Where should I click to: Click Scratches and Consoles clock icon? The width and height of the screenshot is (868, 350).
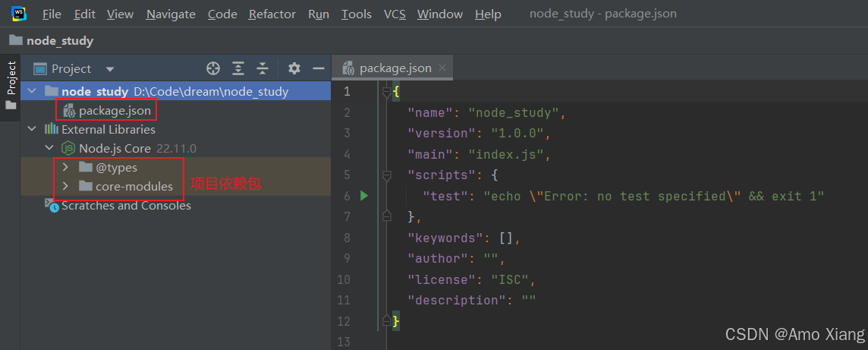click(x=52, y=206)
